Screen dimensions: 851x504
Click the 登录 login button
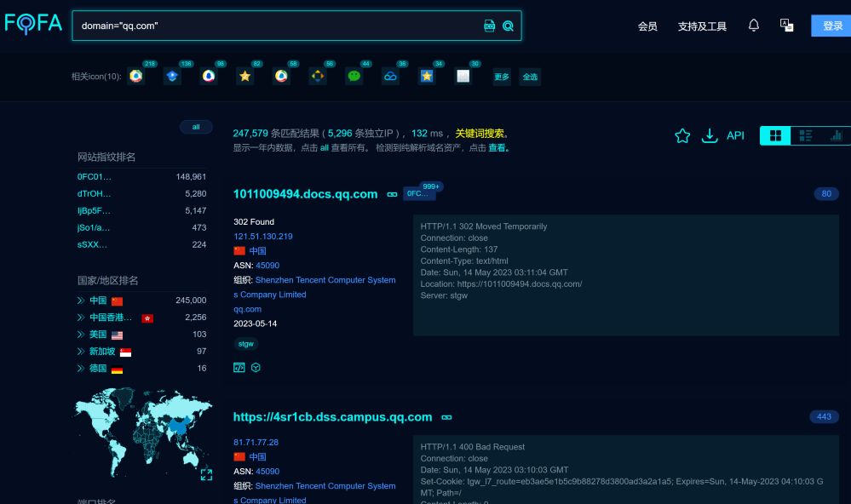point(831,26)
